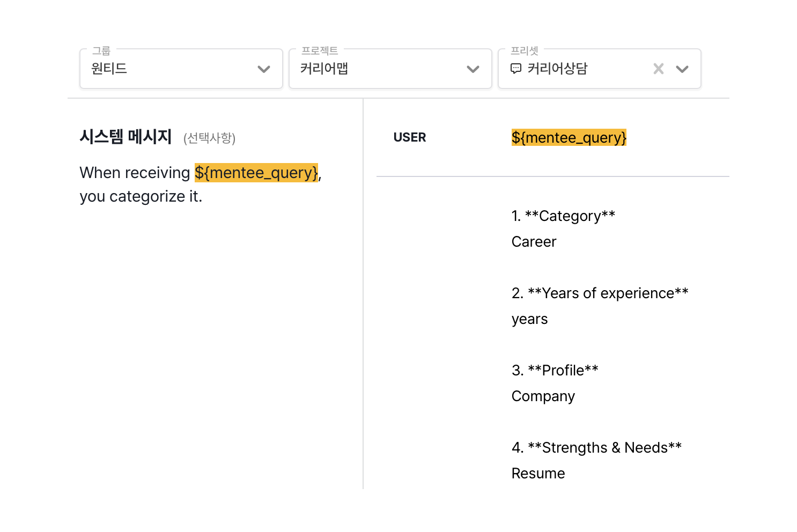The image size is (797, 532).
Task: Click the USER role label
Action: tap(410, 137)
